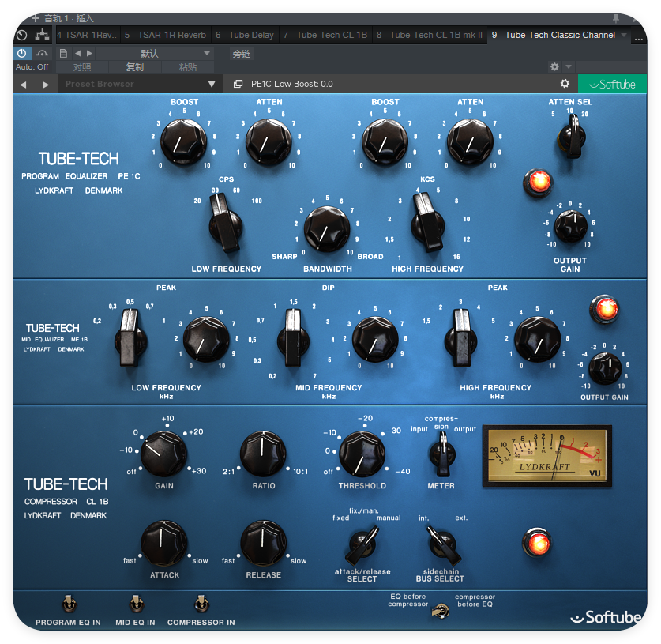Image resolution: width=661 pixels, height=644 pixels.
Task: Switch to the 6 - Tube Delay tab
Action: coord(245,35)
